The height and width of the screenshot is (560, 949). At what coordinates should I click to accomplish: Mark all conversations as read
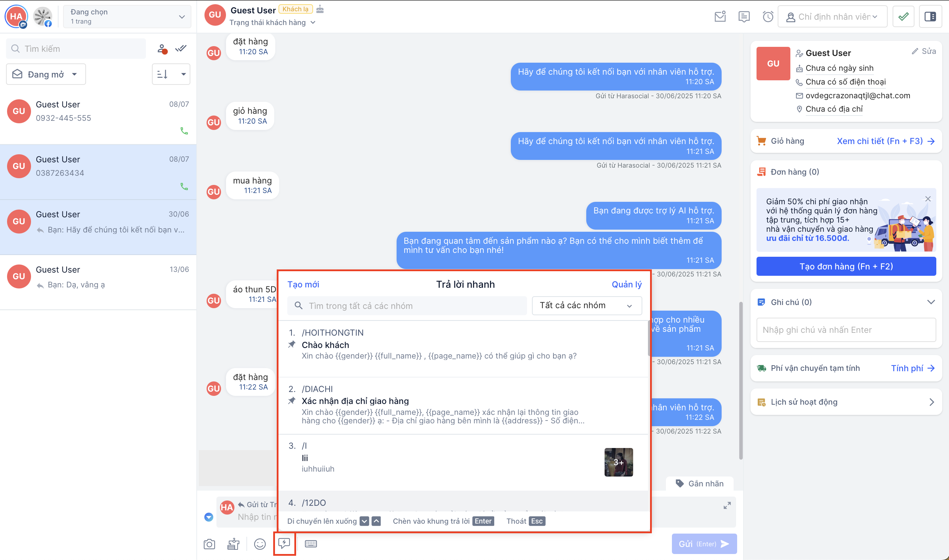181,48
